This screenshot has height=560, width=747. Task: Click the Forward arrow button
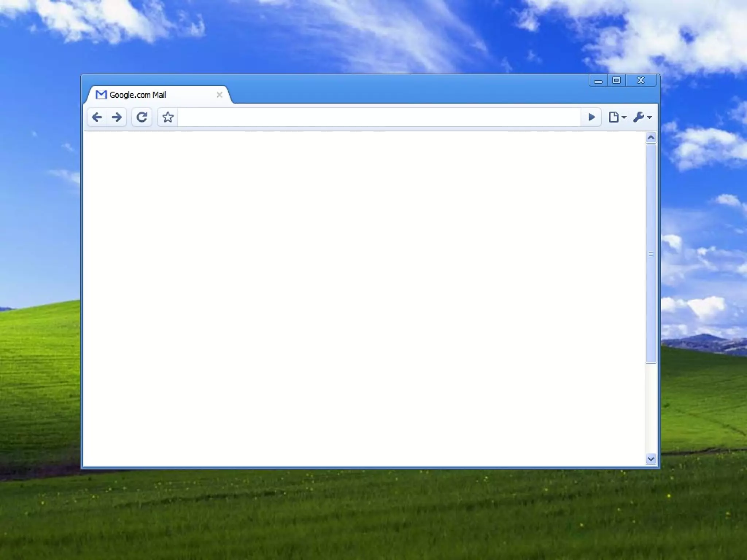point(117,117)
